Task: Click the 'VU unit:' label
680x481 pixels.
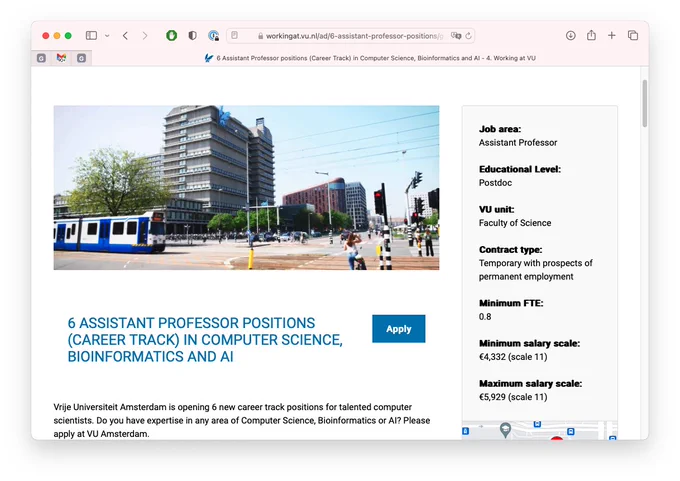Action: pyautogui.click(x=497, y=209)
